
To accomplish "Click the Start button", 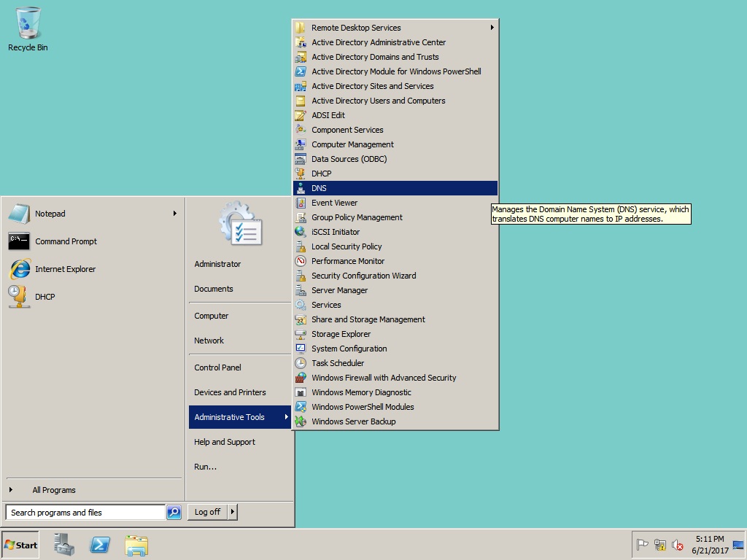I will [20, 545].
